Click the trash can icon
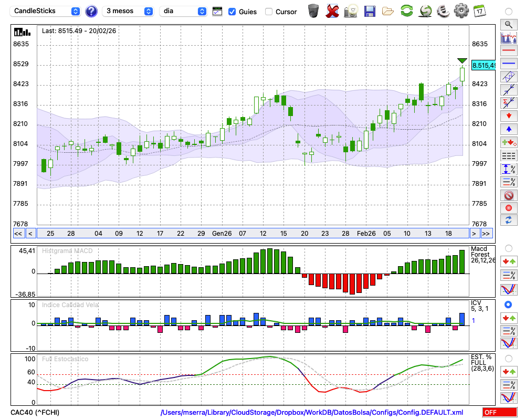 pyautogui.click(x=313, y=11)
